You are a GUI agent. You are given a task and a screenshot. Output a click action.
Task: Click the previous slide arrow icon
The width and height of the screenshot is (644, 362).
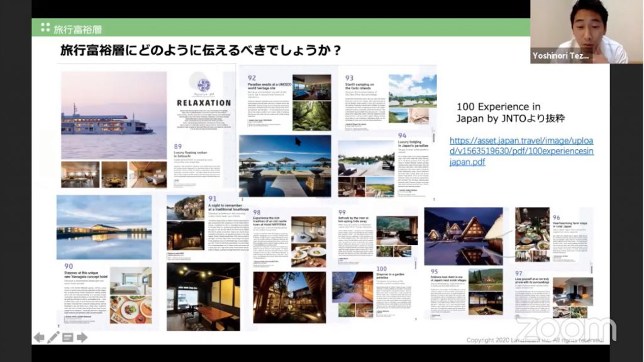[39, 337]
